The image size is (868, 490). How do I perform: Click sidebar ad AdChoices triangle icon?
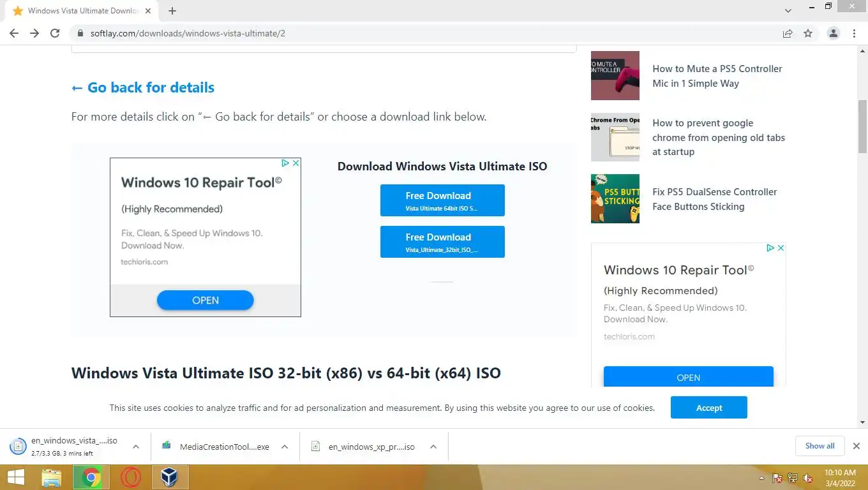tap(771, 248)
